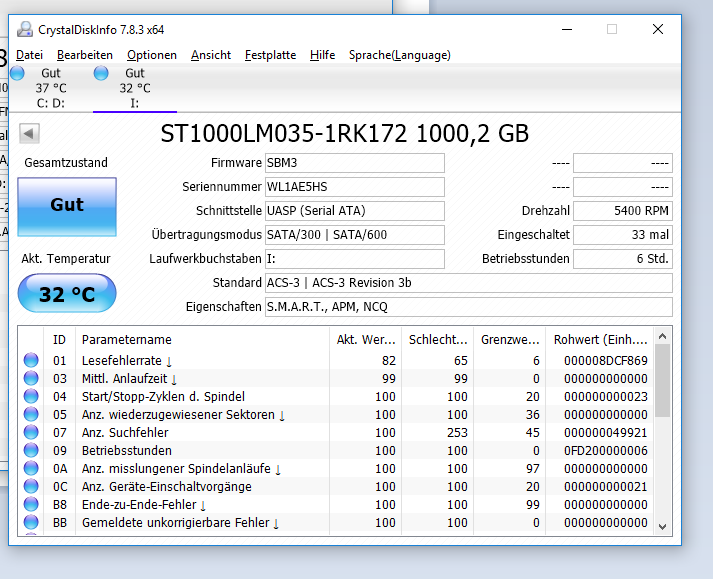Click status orb for Betriebsstunden attribute row
Viewport: 713px width, 579px height.
[x=31, y=450]
